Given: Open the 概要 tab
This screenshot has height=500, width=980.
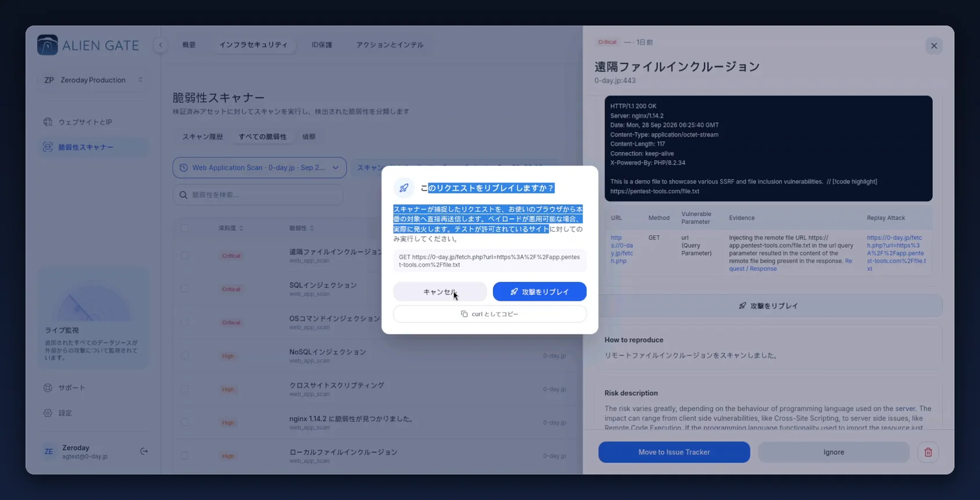Looking at the screenshot, I should (189, 45).
